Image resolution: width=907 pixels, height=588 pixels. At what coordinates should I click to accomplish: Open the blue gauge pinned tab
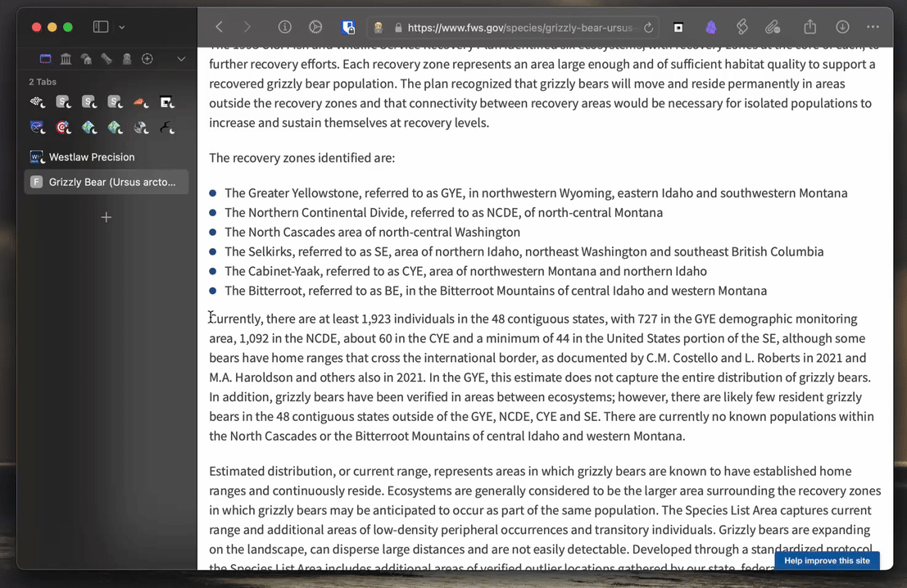tap(38, 127)
